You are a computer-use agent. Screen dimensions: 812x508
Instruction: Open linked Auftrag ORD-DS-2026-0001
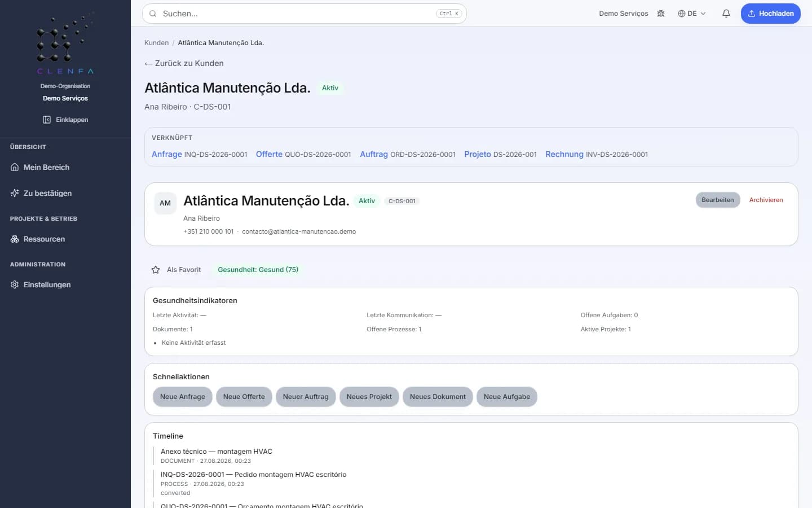408,154
